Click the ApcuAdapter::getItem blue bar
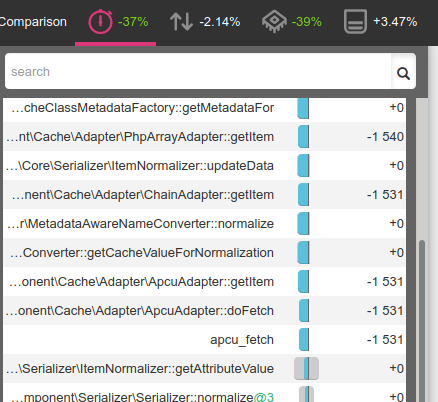The image size is (438, 402). click(304, 282)
